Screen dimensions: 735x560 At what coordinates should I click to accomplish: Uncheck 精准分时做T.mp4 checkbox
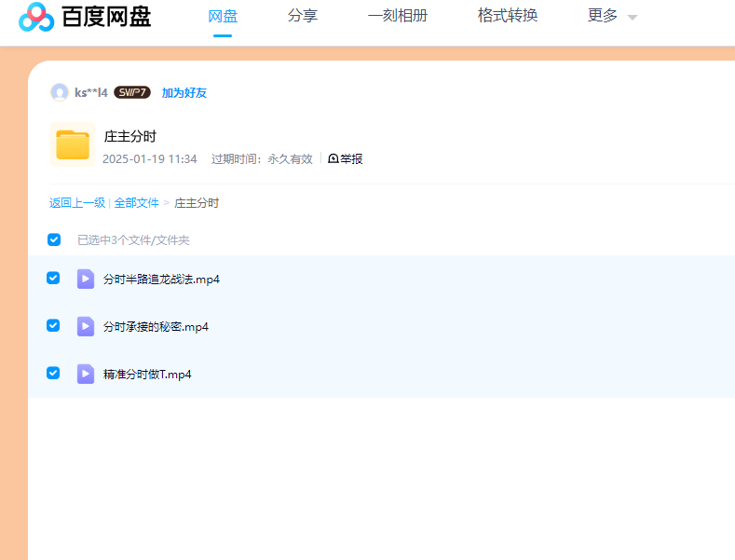click(53, 373)
